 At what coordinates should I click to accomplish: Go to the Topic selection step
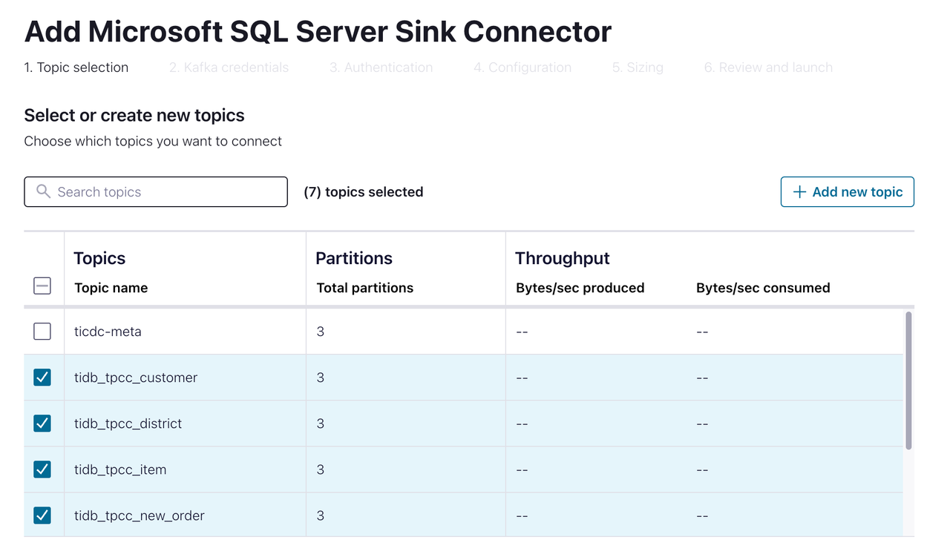click(x=76, y=67)
